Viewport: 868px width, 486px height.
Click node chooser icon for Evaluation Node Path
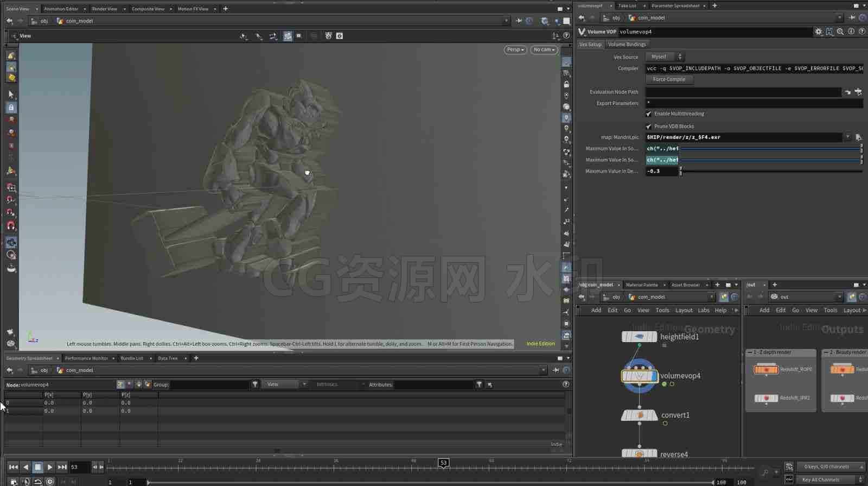(x=858, y=92)
